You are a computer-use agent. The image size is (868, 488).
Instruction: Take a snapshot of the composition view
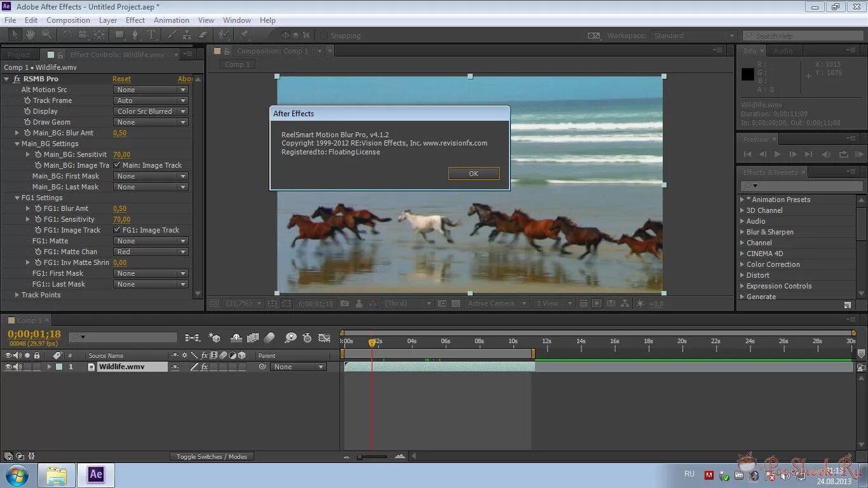(344, 304)
